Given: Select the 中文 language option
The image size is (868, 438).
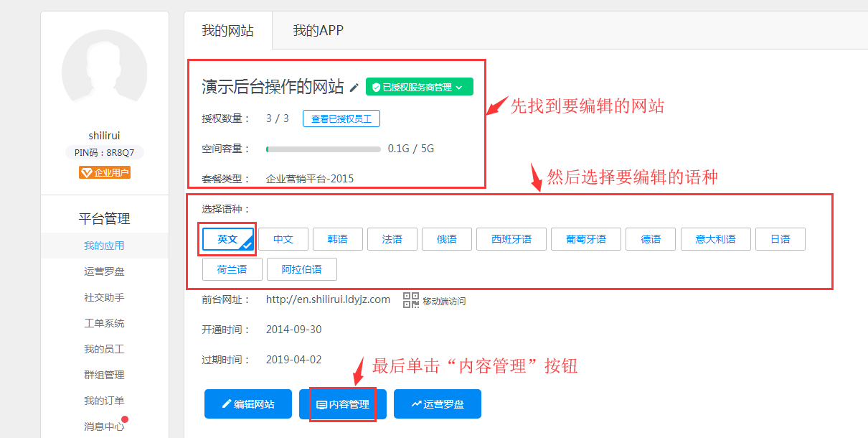Looking at the screenshot, I should click(283, 239).
